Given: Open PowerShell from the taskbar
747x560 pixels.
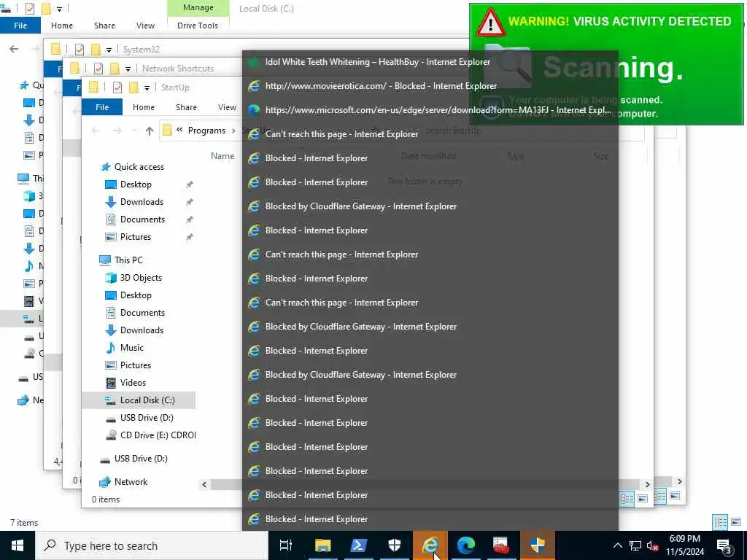Looking at the screenshot, I should [358, 545].
